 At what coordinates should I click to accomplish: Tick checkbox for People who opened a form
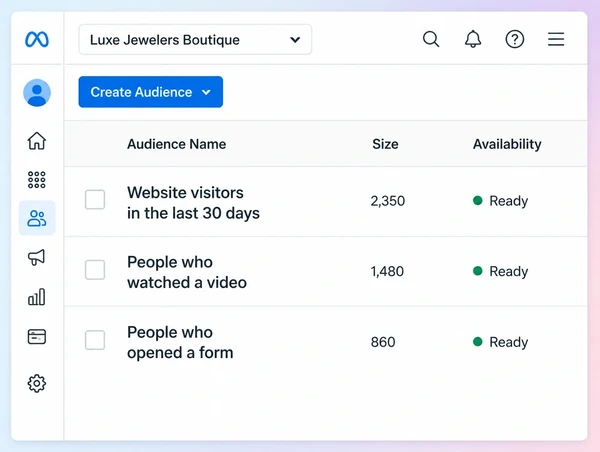[95, 340]
